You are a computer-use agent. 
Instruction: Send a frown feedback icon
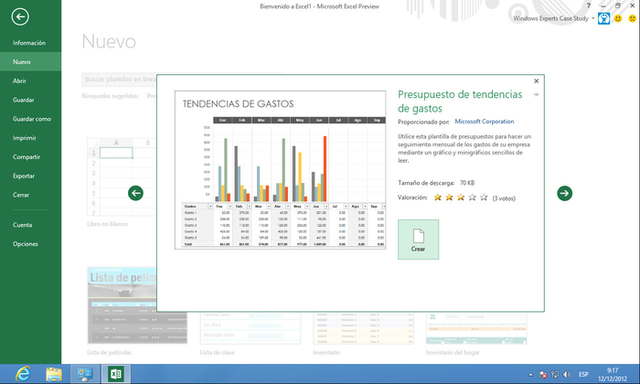click(x=632, y=18)
